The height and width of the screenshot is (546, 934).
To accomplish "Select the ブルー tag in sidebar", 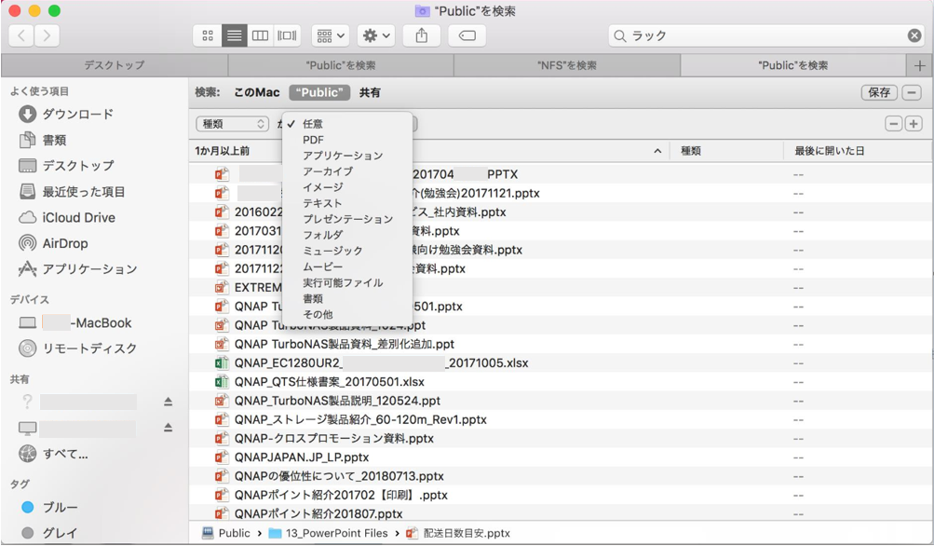I will tap(60, 507).
